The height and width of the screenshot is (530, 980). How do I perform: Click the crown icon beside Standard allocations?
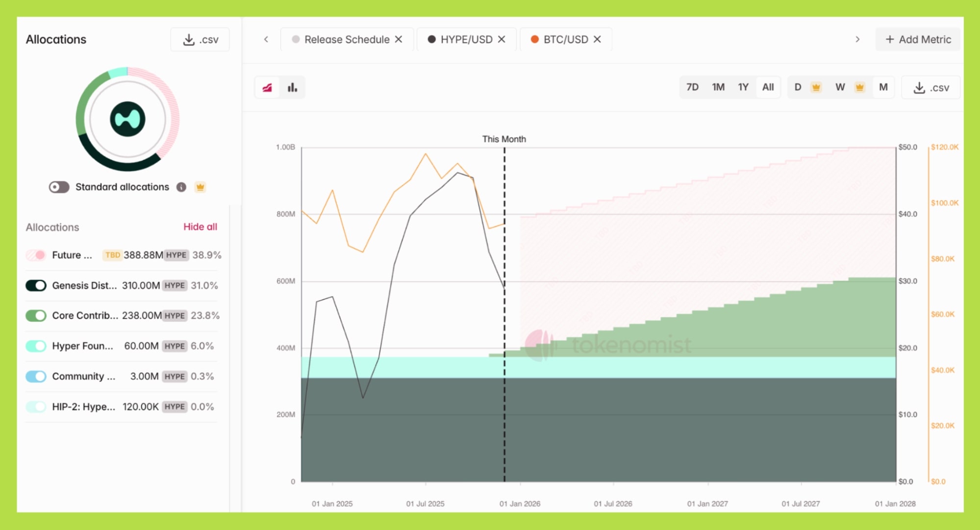(200, 187)
